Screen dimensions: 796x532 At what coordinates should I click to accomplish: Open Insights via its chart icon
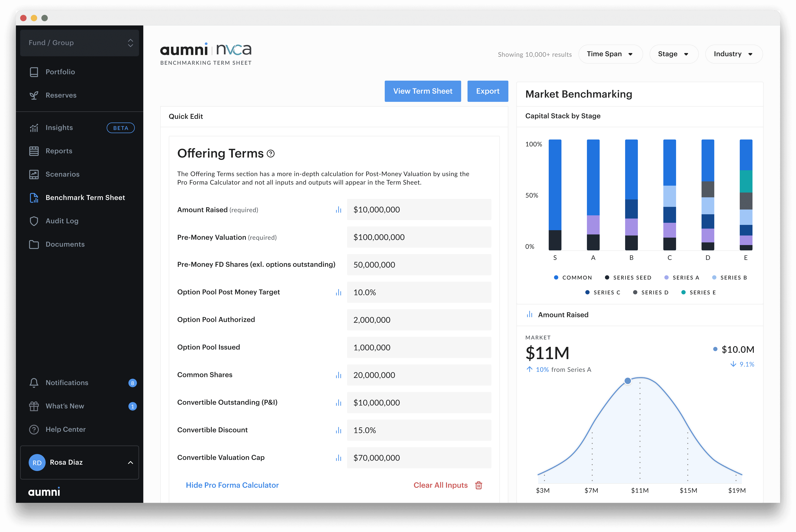[34, 128]
